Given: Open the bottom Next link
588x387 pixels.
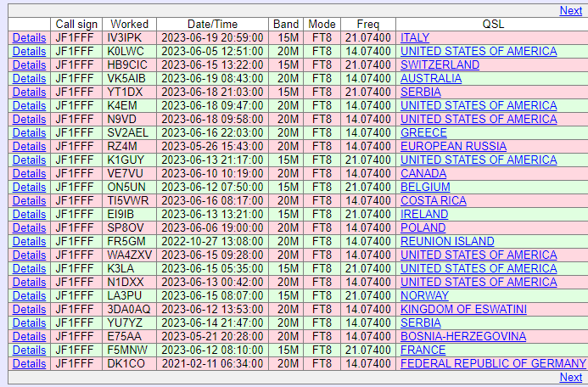Looking at the screenshot, I should tap(570, 378).
